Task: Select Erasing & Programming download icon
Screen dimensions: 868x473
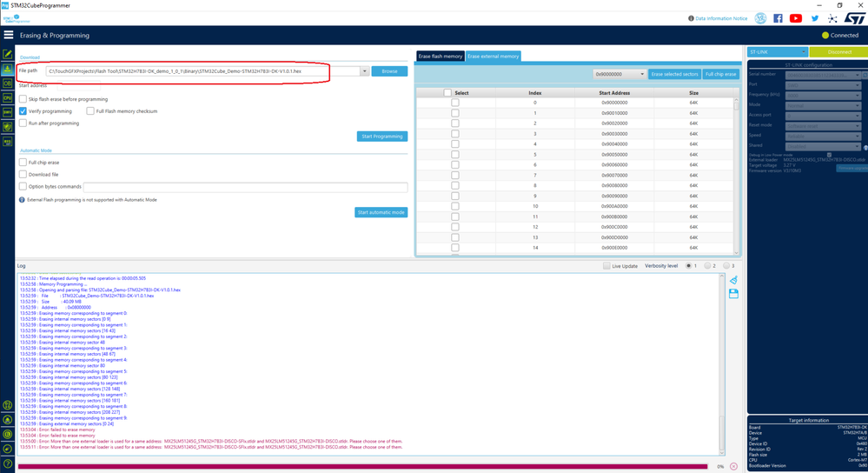Action: click(x=7, y=69)
